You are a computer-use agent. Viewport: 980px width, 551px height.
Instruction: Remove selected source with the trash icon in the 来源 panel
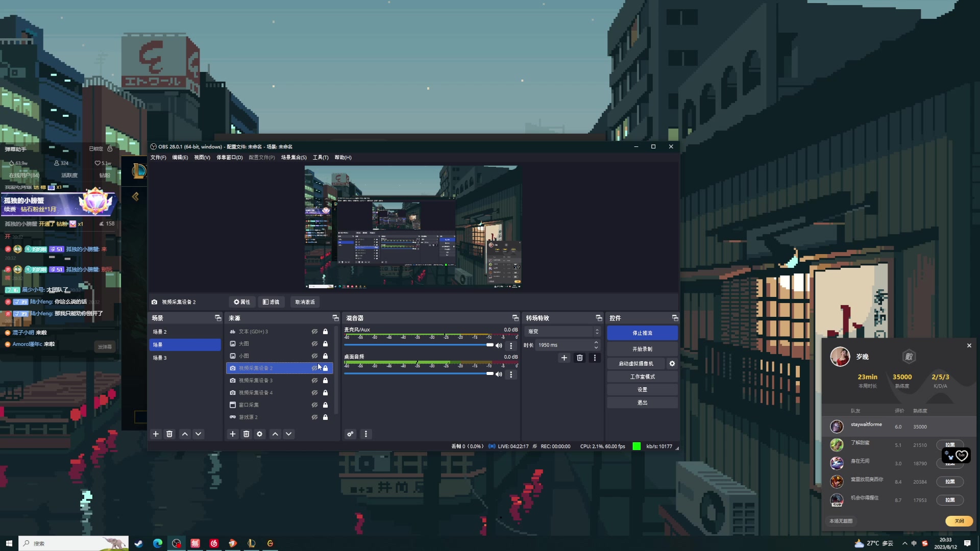click(246, 434)
